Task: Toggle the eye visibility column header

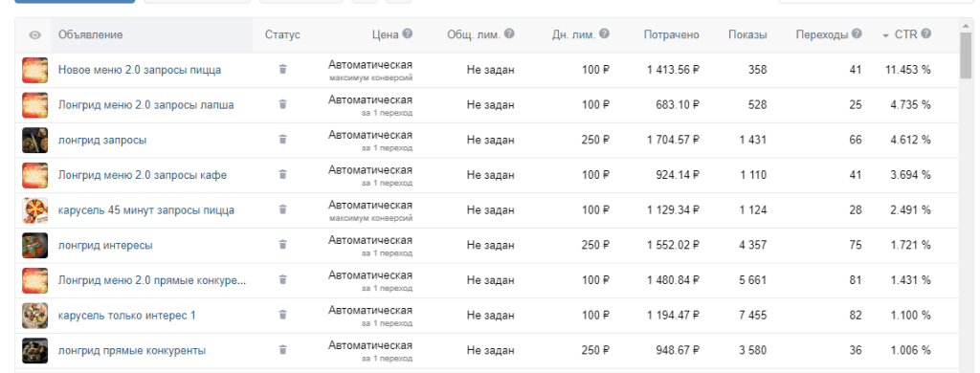Action: 35,35
